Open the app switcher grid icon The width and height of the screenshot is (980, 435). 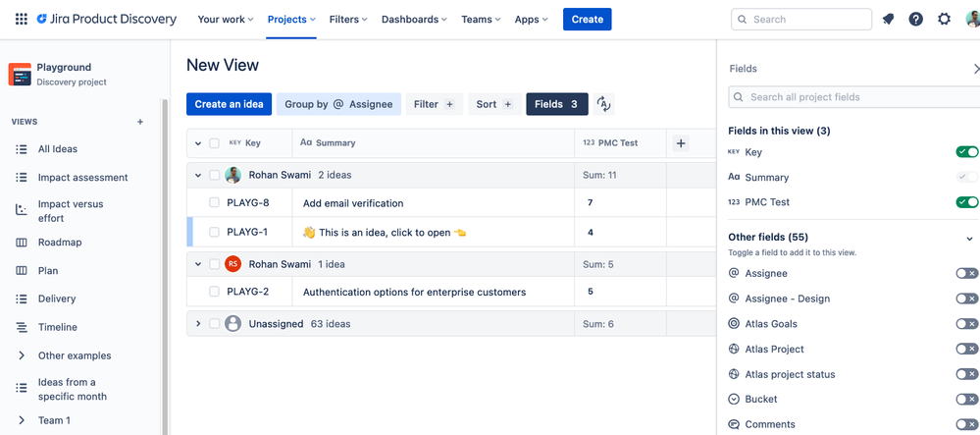click(x=22, y=20)
